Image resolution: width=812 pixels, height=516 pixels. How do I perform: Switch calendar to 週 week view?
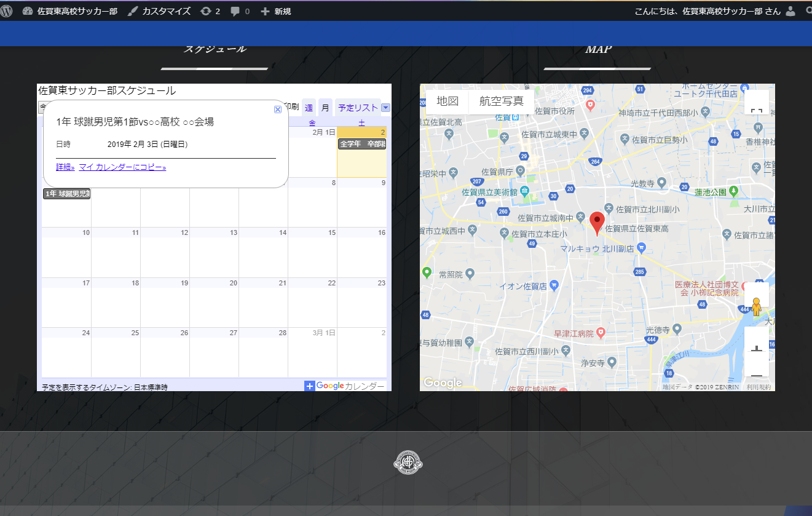309,108
